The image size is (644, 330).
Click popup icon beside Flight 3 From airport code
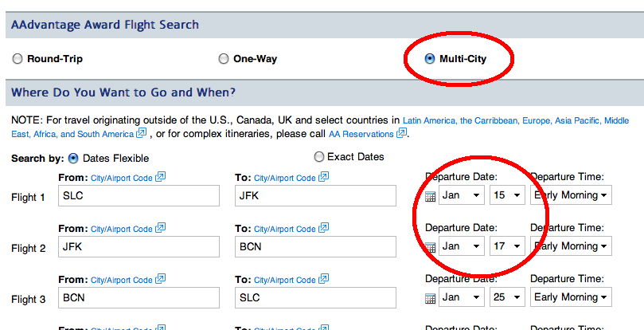click(160, 279)
